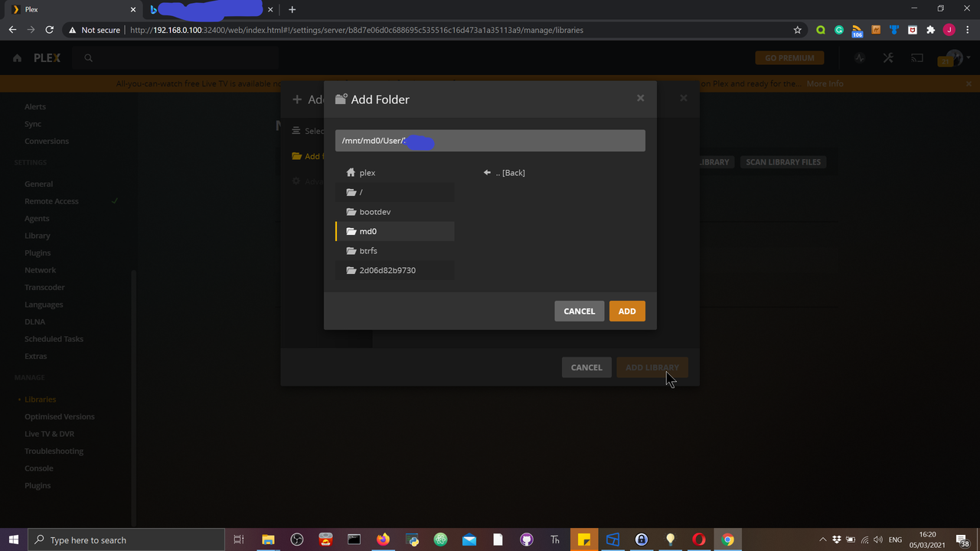Viewport: 980px width, 551px height.
Task: Reload the page
Action: point(49,30)
